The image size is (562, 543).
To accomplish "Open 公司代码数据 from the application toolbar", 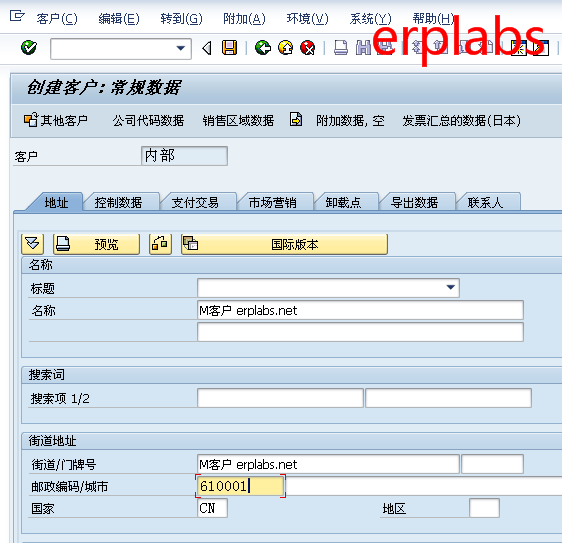I will pos(148,120).
